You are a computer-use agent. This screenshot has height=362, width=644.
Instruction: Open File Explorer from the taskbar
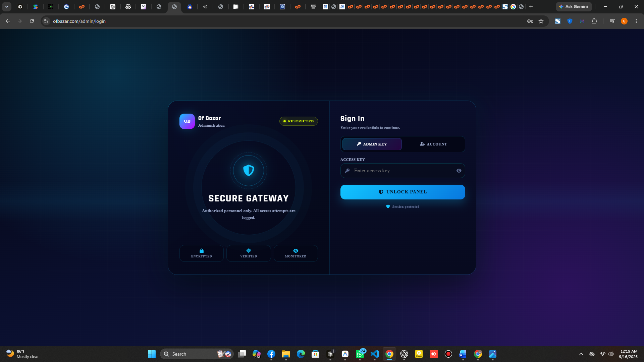[x=286, y=354]
